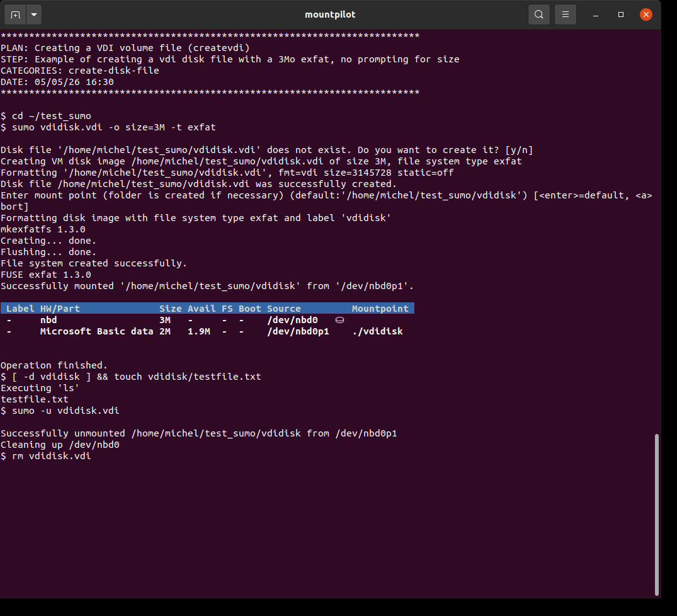Open the hamburger menu

565,14
